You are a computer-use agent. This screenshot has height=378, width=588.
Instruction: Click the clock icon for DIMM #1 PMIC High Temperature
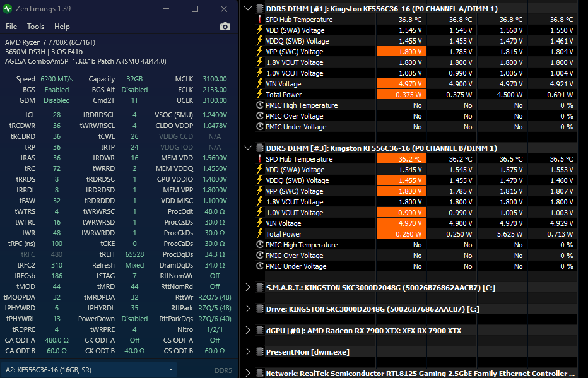[x=259, y=105]
